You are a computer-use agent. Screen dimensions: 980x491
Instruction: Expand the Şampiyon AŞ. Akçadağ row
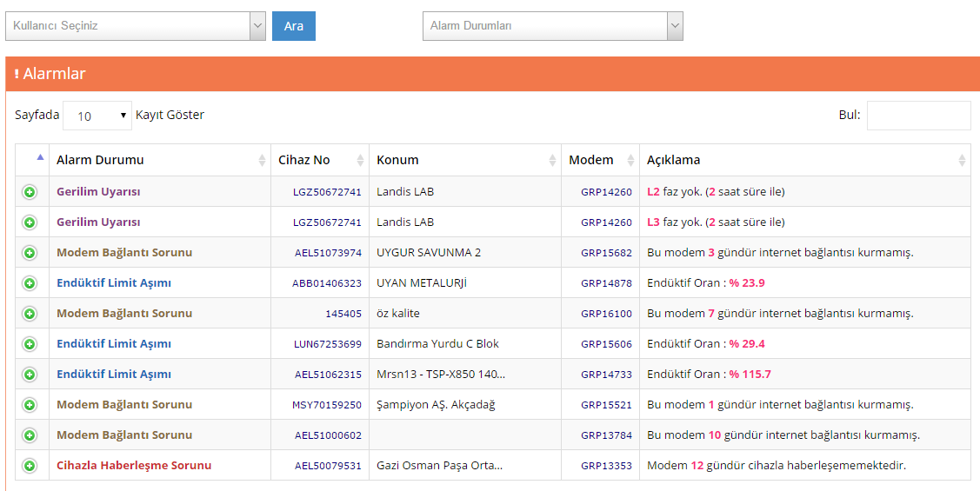pos(30,405)
